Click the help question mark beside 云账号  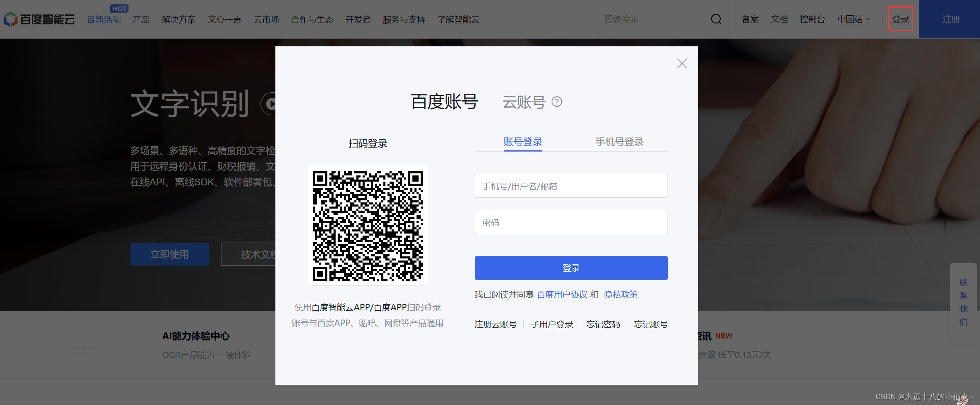557,102
